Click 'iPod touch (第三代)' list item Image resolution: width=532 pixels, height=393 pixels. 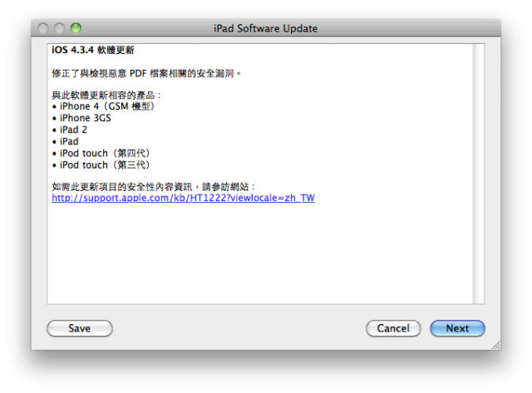click(101, 165)
